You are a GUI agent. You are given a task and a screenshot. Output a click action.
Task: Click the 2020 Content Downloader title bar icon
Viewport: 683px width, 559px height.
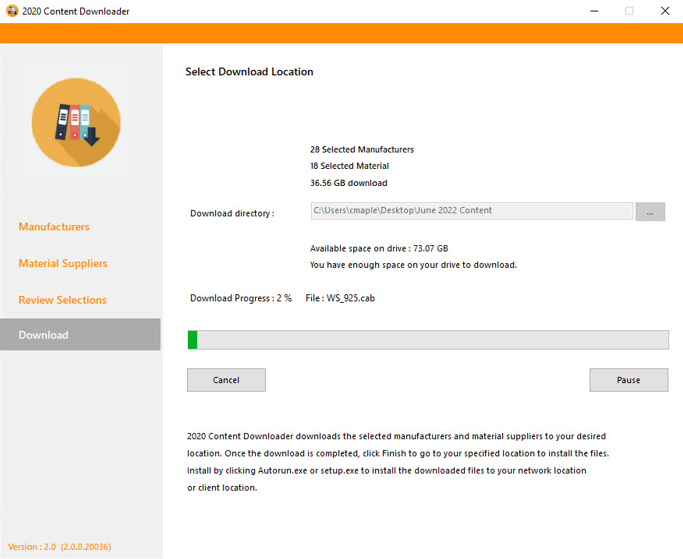[x=12, y=11]
